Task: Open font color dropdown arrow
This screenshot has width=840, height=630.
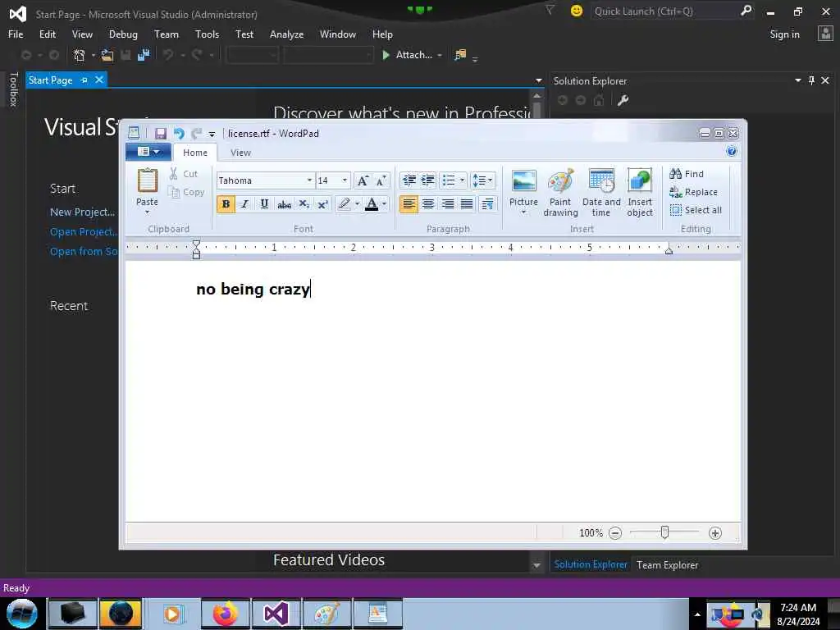Action: (384, 204)
